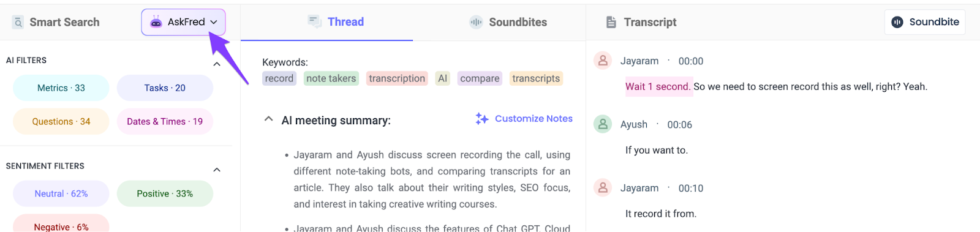The height and width of the screenshot is (232, 980).
Task: Open the Customize Notes link
Action: (x=533, y=119)
